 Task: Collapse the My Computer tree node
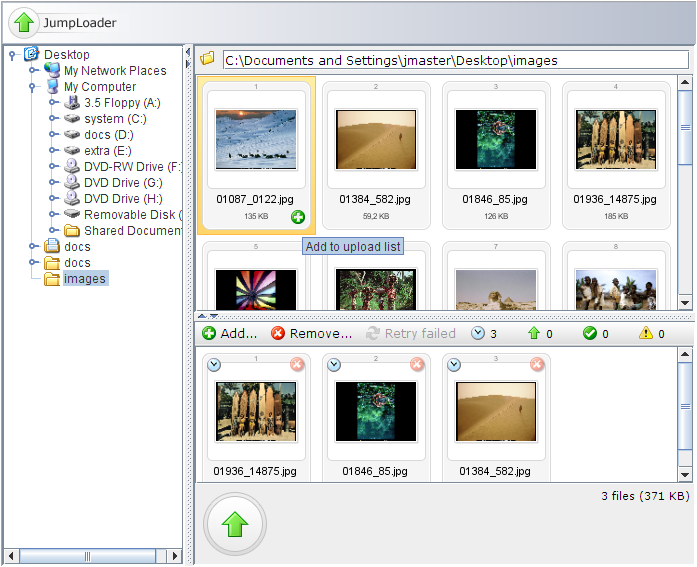tap(33, 87)
